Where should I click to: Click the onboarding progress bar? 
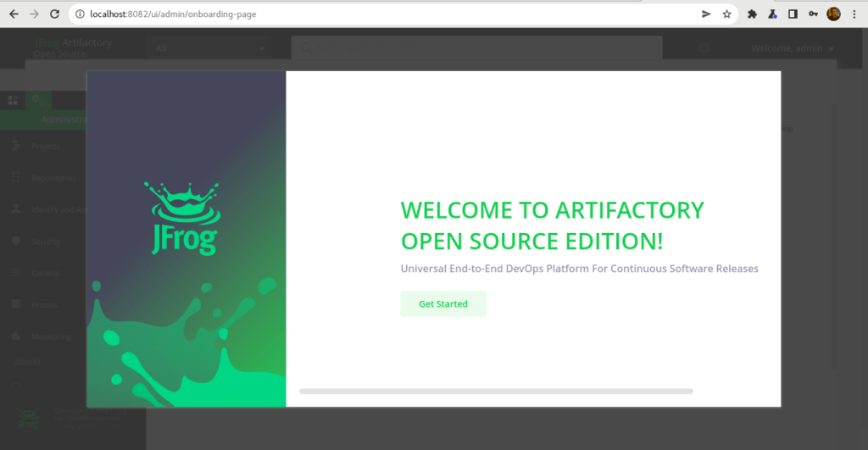coord(496,392)
